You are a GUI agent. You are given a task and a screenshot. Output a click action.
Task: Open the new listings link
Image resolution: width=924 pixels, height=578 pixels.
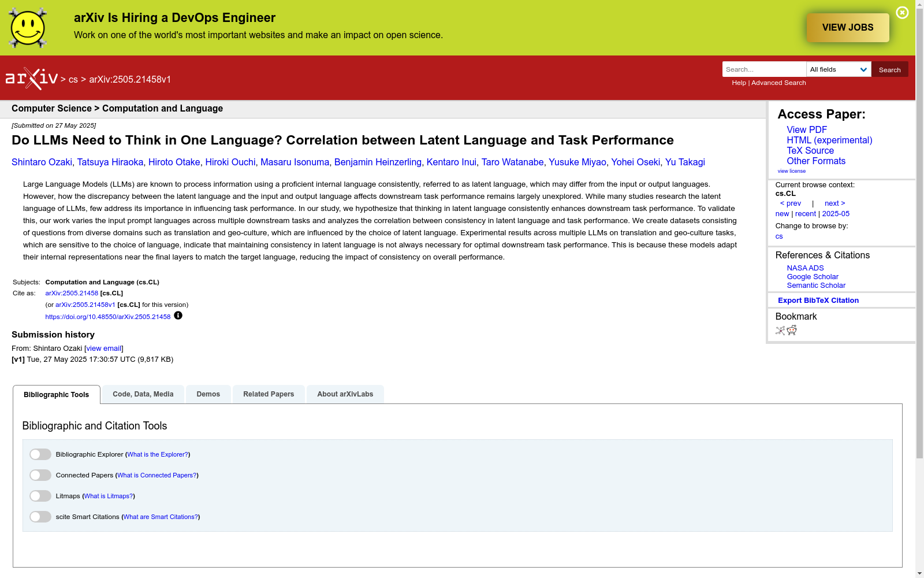[x=782, y=214]
